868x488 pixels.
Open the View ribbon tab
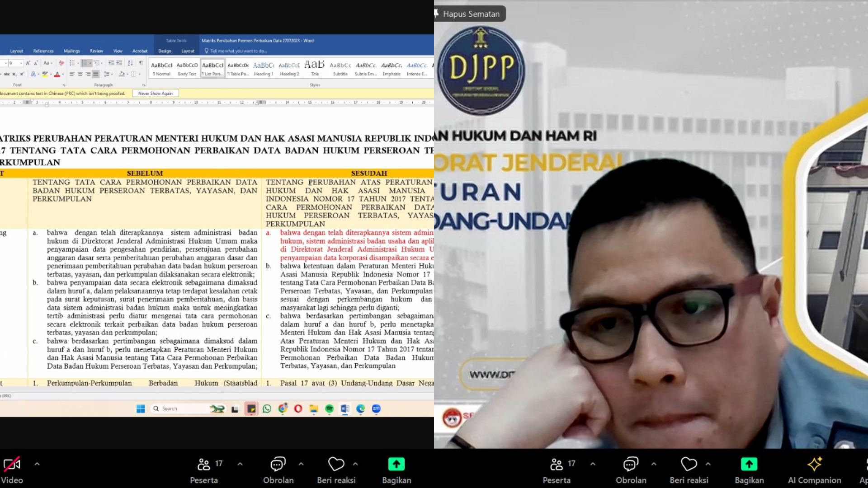[x=118, y=51]
